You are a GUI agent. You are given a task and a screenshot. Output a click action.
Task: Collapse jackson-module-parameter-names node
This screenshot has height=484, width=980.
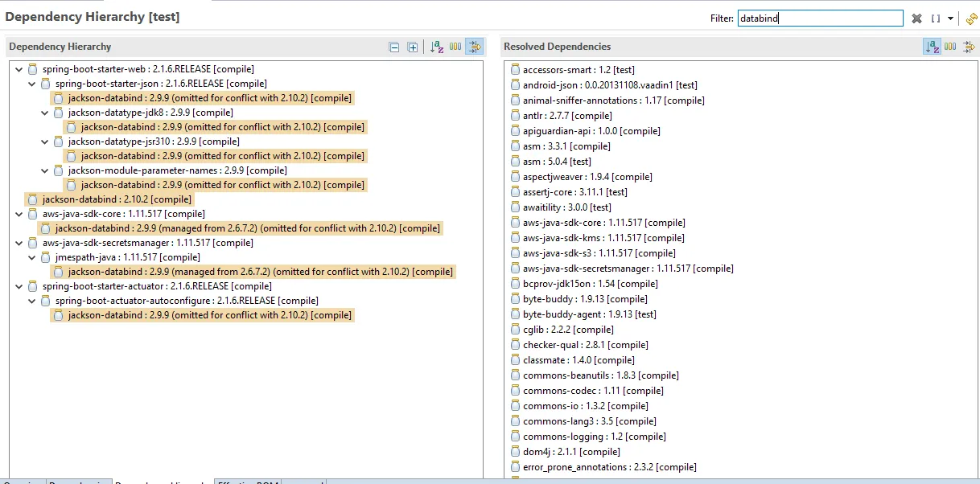[x=45, y=170]
